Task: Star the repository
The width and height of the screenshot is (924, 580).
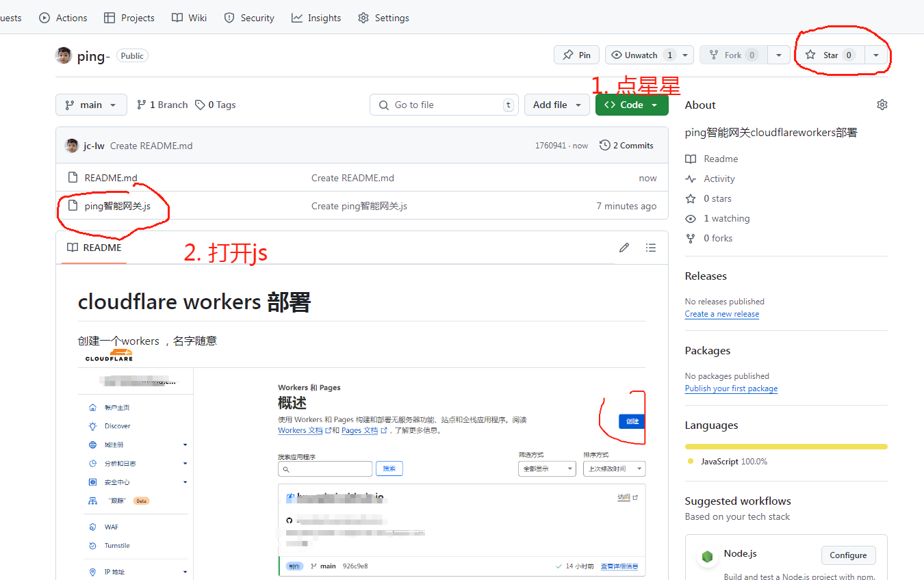Action: tap(830, 55)
